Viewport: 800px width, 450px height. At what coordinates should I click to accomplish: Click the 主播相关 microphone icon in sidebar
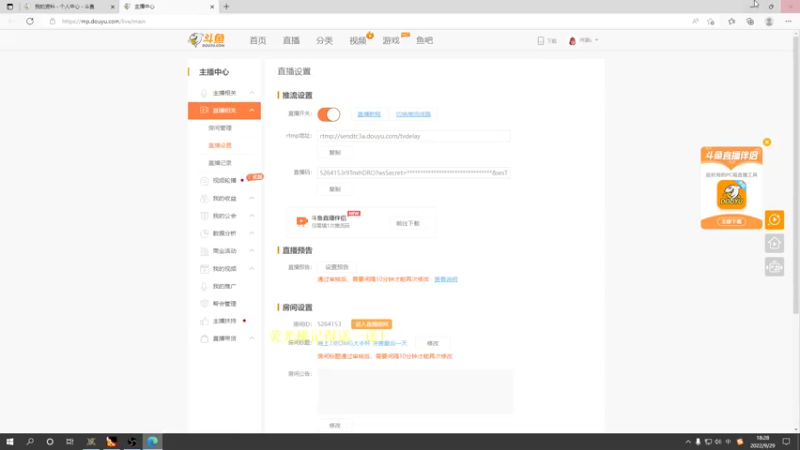(x=204, y=93)
